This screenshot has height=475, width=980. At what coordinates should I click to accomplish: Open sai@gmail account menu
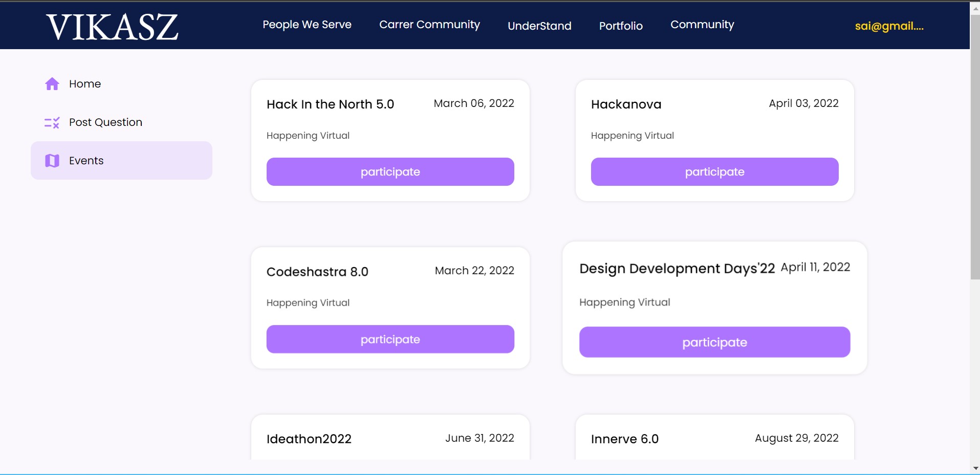(889, 27)
